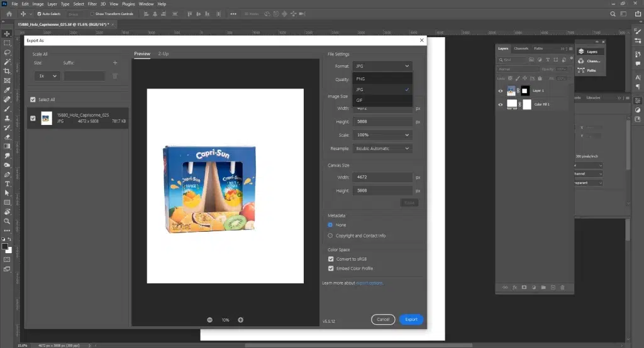Viewport: 644px width, 348px height.
Task: Click the foreground color swatch
Action: click(5, 247)
